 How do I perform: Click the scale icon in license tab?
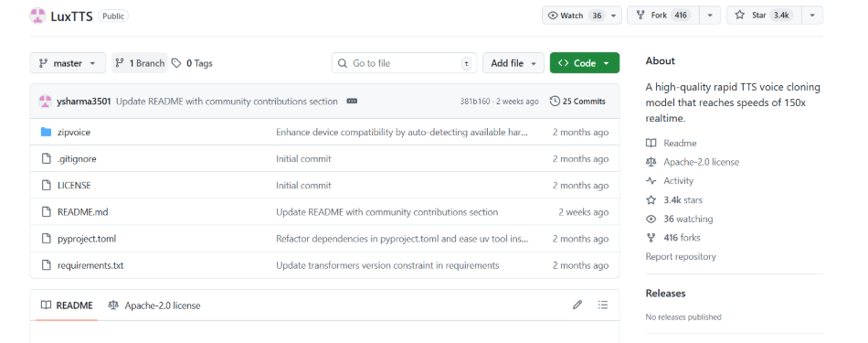pyautogui.click(x=113, y=305)
